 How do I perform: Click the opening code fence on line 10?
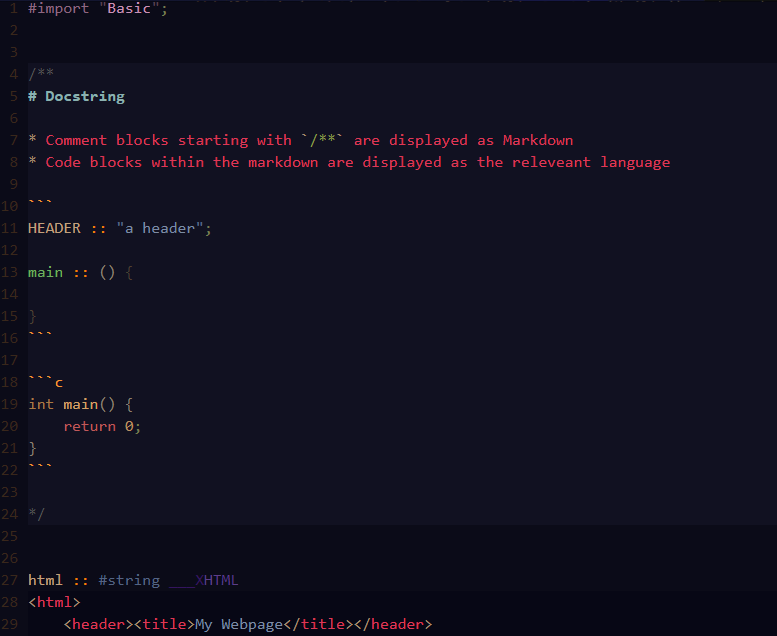40,202
